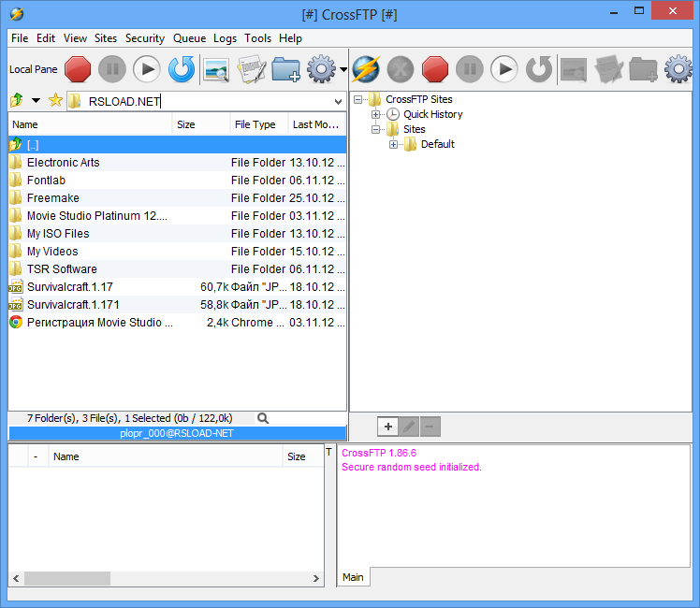Expand the Default folder tree node
Viewport: 700px width, 608px height.
click(x=393, y=145)
